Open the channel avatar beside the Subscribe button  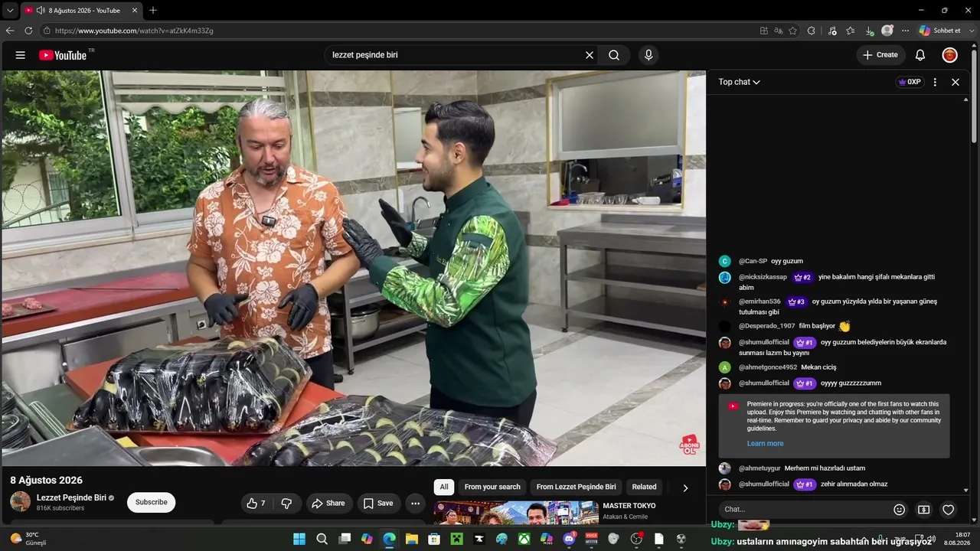(21, 502)
